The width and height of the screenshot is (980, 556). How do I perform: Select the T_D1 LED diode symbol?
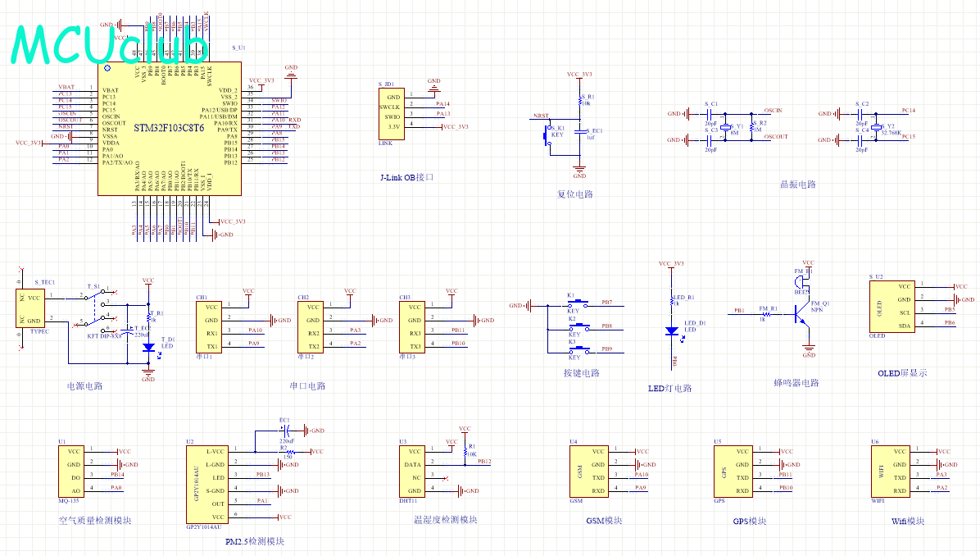pos(148,347)
